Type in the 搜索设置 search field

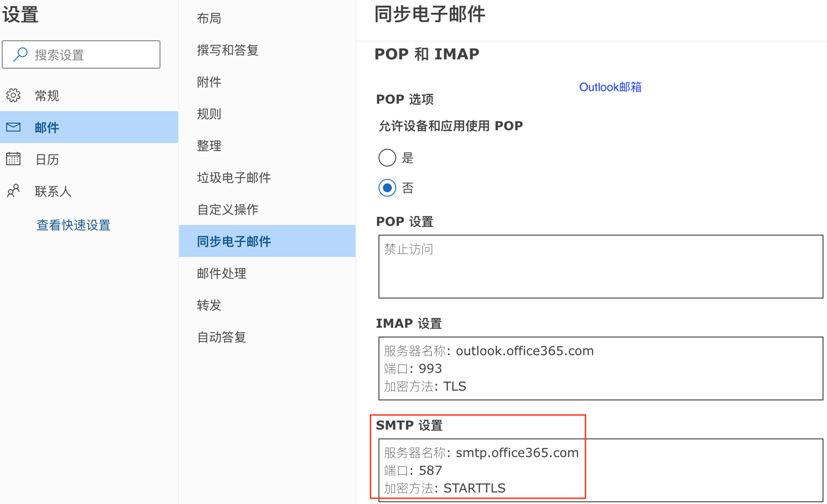click(x=94, y=54)
